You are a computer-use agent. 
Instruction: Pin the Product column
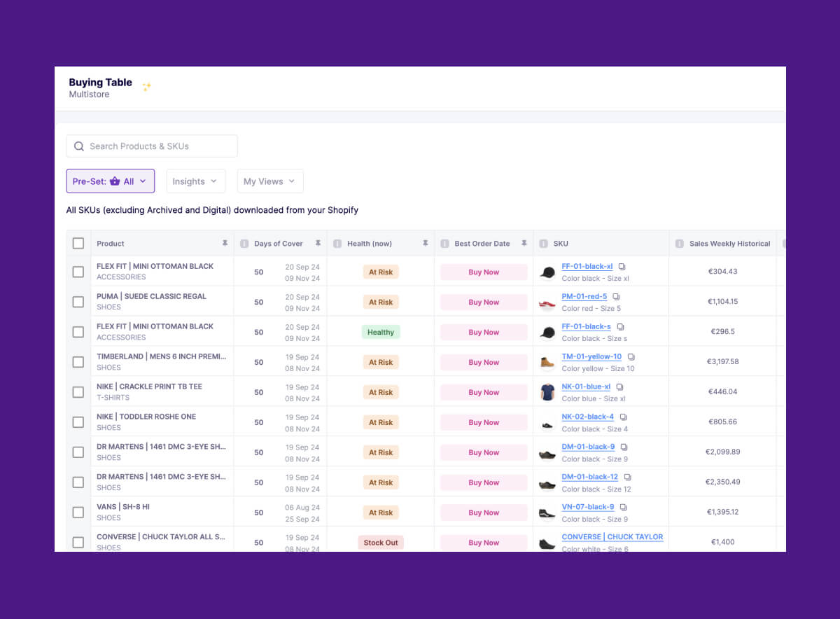[225, 244]
